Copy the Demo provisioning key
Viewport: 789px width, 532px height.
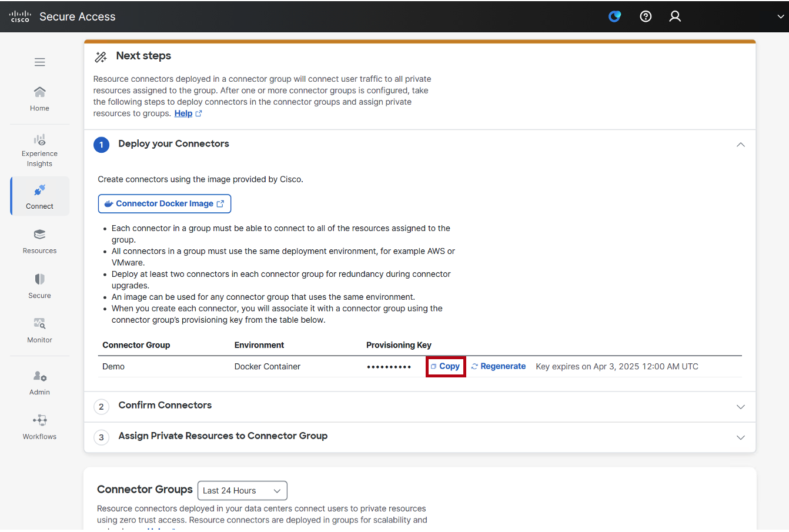tap(446, 366)
